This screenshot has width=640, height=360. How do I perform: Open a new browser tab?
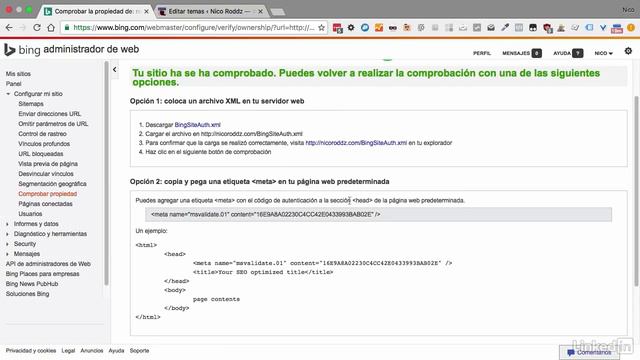click(x=278, y=12)
